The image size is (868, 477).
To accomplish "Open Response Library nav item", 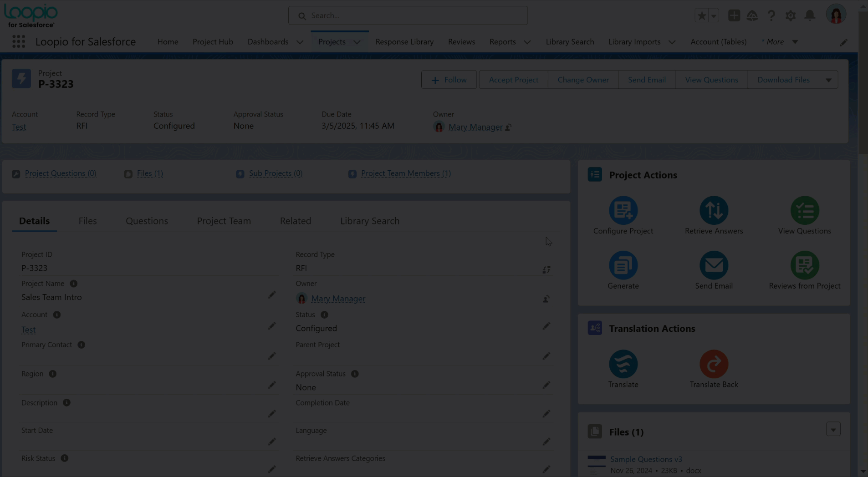I will click(x=404, y=42).
